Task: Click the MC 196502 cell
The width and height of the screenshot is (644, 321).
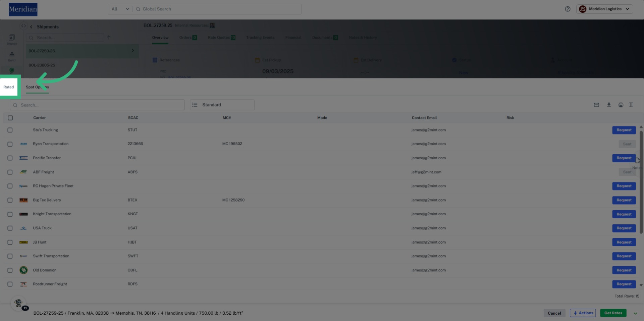Action: point(232,144)
